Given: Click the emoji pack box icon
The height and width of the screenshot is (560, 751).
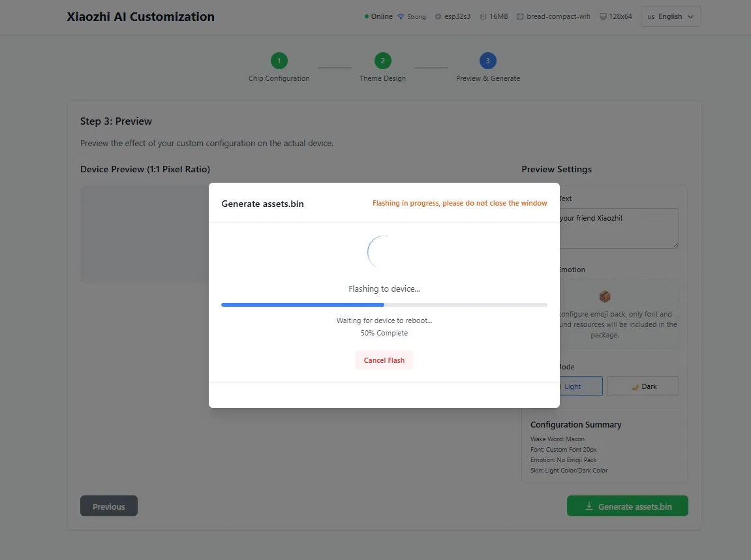Looking at the screenshot, I should pyautogui.click(x=604, y=296).
